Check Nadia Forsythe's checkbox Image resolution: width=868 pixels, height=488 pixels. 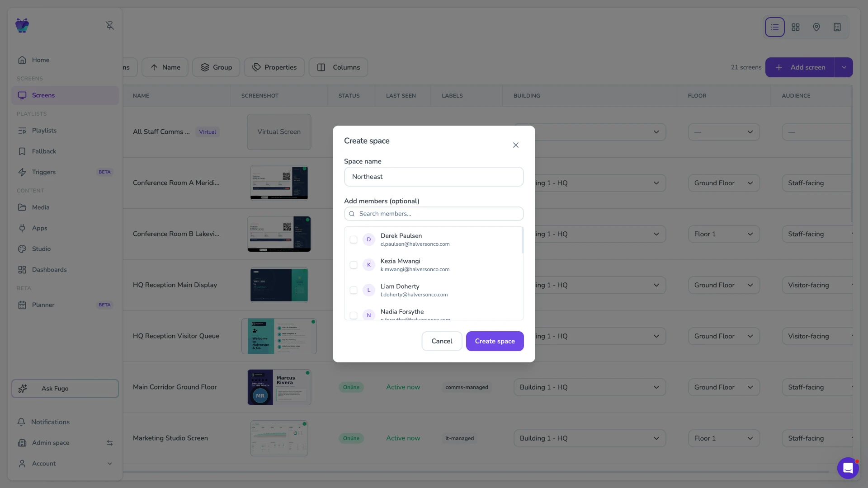pos(354,315)
